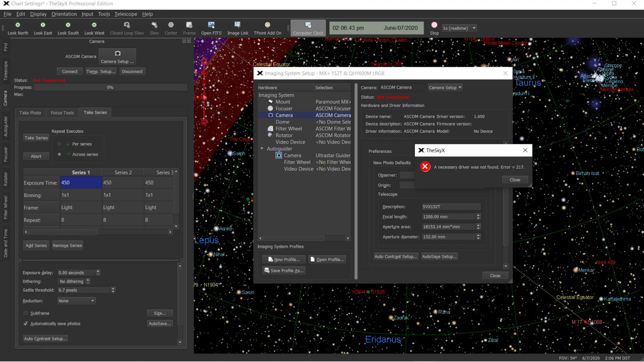Click the Closed Loop Slew icon
Image resolution: width=644 pixels, height=362 pixels.
coord(127,25)
